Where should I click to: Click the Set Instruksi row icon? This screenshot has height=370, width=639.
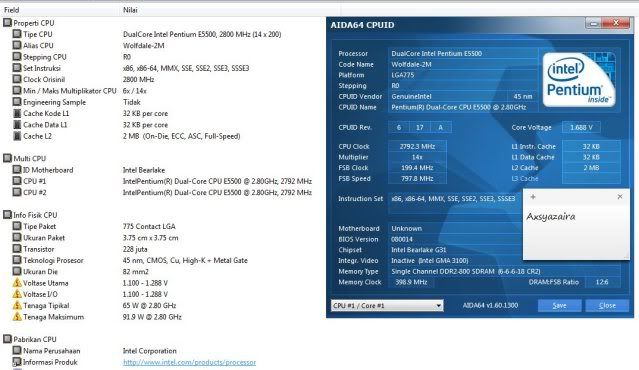(x=17, y=68)
